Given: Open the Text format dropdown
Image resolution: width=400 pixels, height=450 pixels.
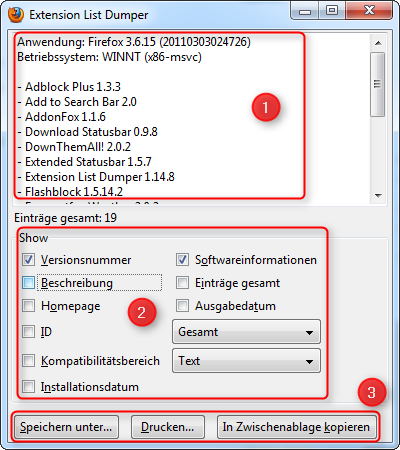Looking at the screenshot, I should 246,361.
